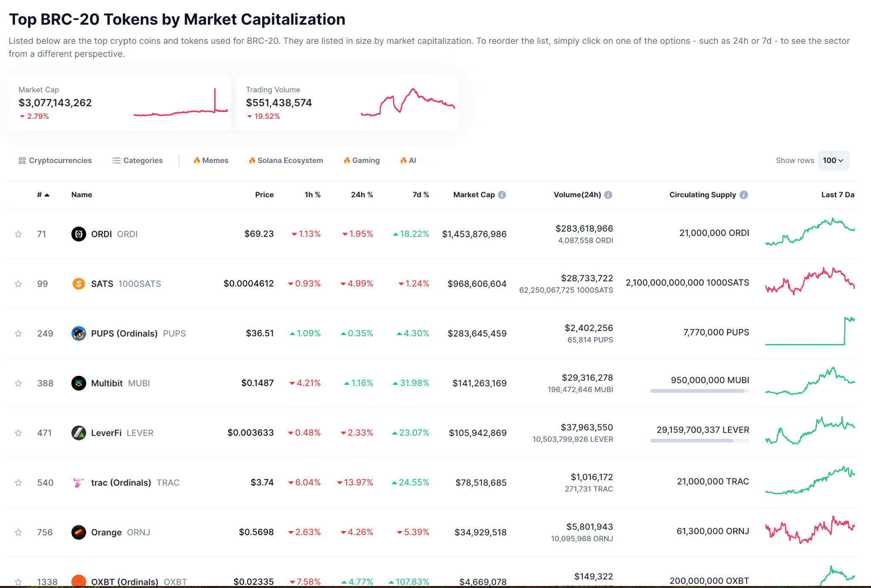Click the OXBT orange circle logo
The height and width of the screenshot is (588, 871).
pyautogui.click(x=79, y=581)
